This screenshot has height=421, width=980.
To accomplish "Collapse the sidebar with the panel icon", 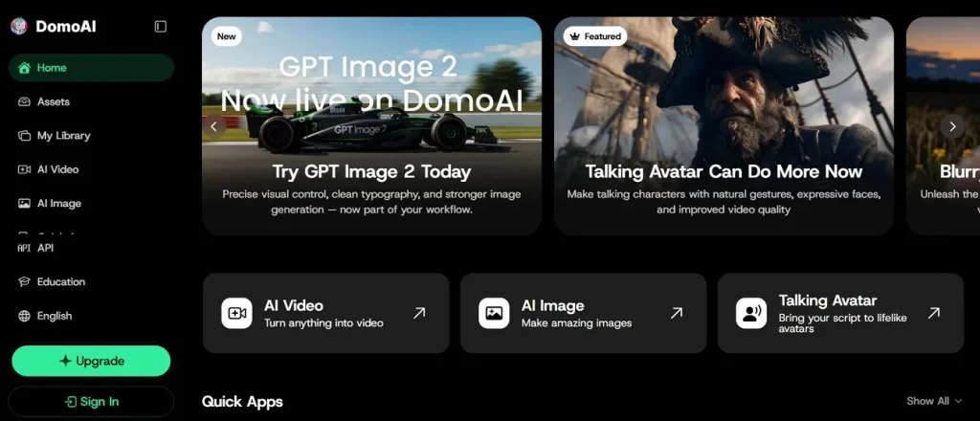I will coord(161,26).
